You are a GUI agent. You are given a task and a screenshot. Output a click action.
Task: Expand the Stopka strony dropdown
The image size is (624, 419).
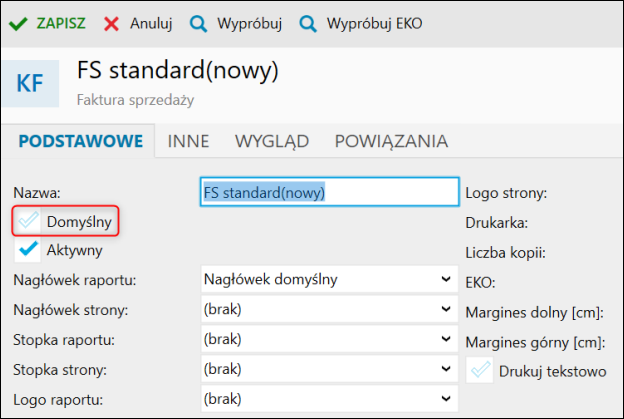pyautogui.click(x=327, y=371)
